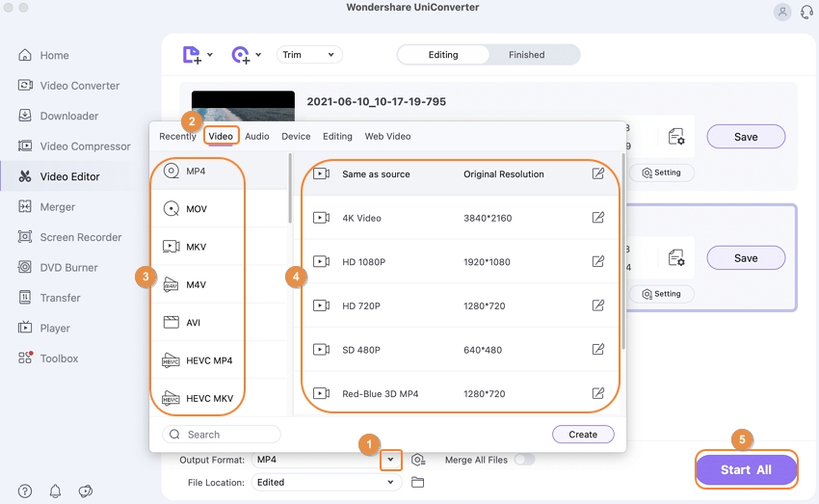Viewport: 819px width, 504px height.
Task: Click edit icon for 4K Video preset
Action: pyautogui.click(x=598, y=218)
